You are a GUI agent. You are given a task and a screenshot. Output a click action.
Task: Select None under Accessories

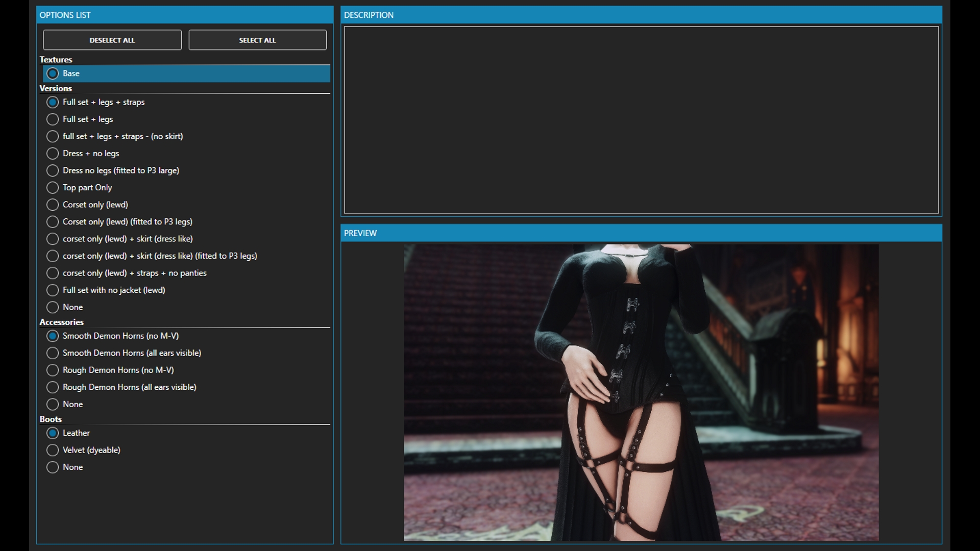[x=65, y=405]
